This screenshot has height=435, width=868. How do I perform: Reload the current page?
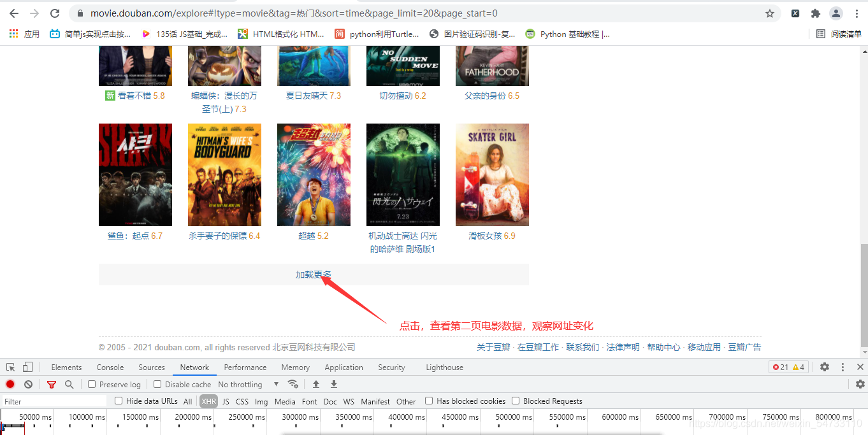point(55,13)
